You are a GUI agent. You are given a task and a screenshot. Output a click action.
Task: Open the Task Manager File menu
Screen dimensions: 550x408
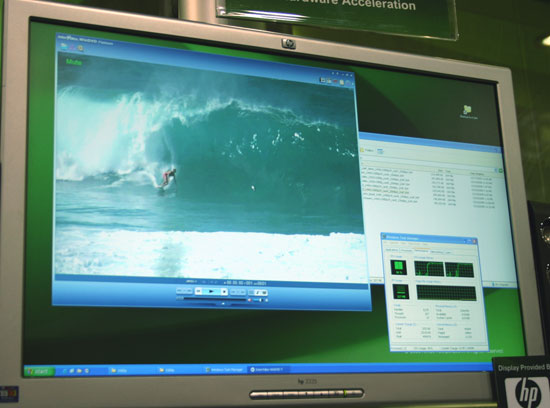pyautogui.click(x=386, y=242)
